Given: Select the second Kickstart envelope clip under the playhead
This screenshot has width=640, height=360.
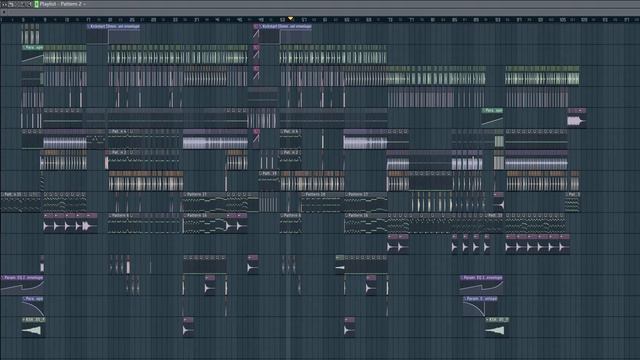Looking at the screenshot, I should 286,34.
